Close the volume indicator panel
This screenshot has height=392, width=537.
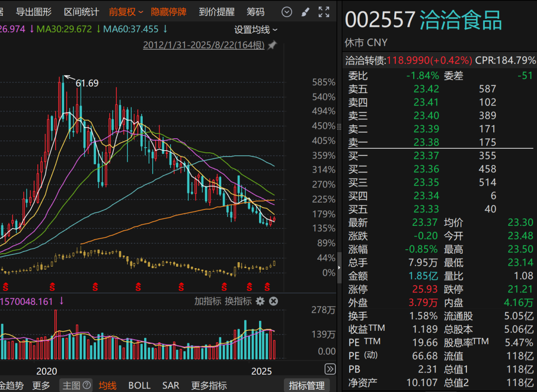point(273,301)
